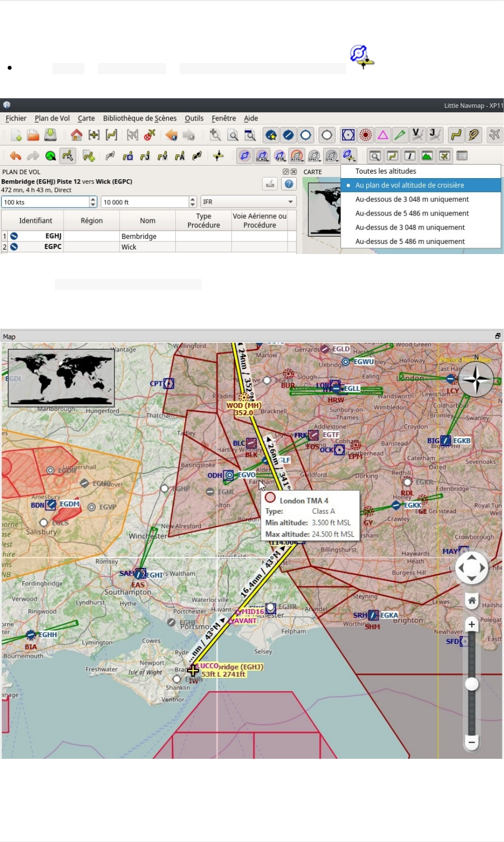Toggle Victor airways V display
This screenshot has width=504, height=842.
click(x=417, y=135)
